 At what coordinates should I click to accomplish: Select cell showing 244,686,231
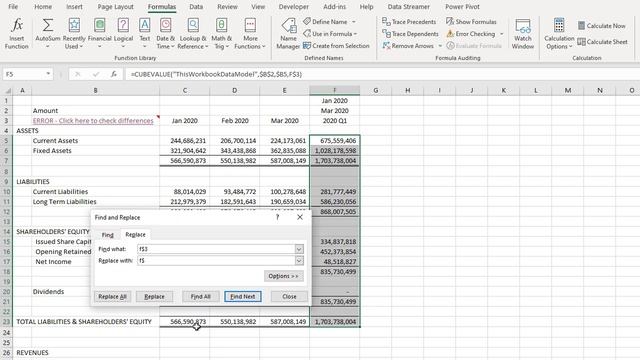point(184,141)
